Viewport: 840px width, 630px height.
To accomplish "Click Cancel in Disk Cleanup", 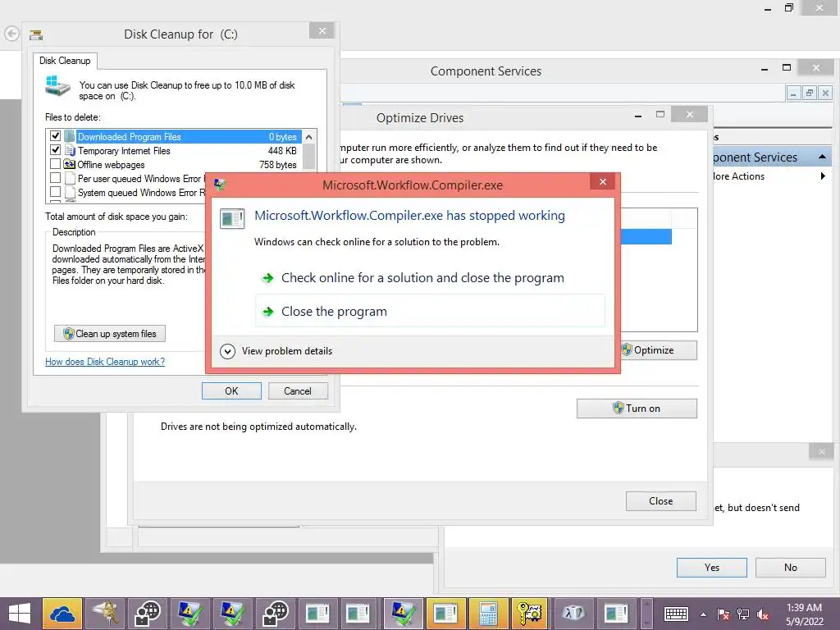I will point(298,391).
